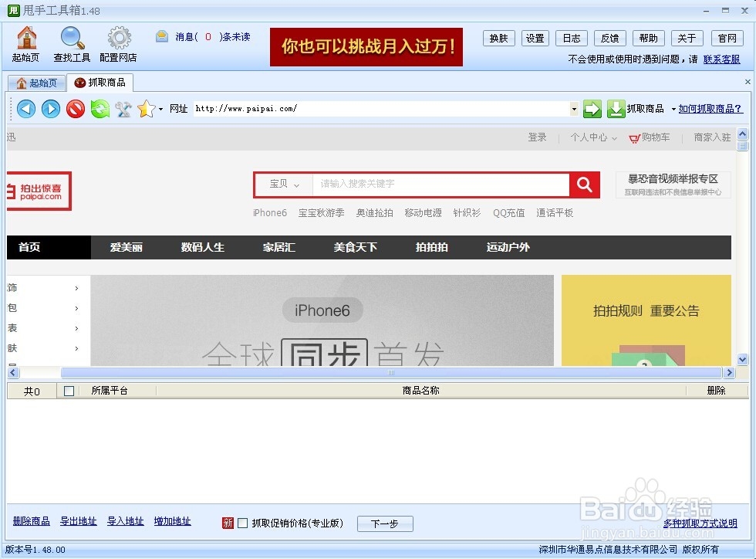
Task: Expand the favorites star dropdown arrow
Action: pyautogui.click(x=160, y=109)
